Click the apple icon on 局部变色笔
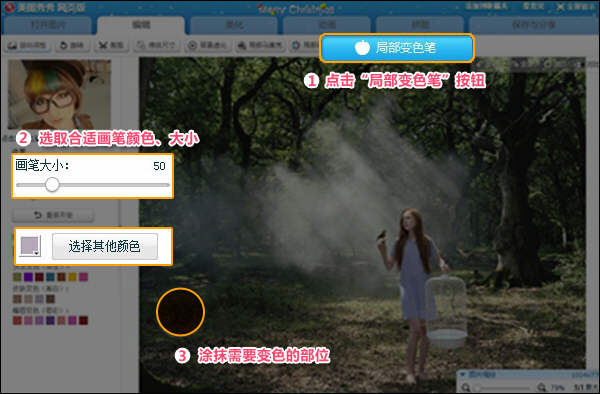The width and height of the screenshot is (600, 394). click(362, 47)
